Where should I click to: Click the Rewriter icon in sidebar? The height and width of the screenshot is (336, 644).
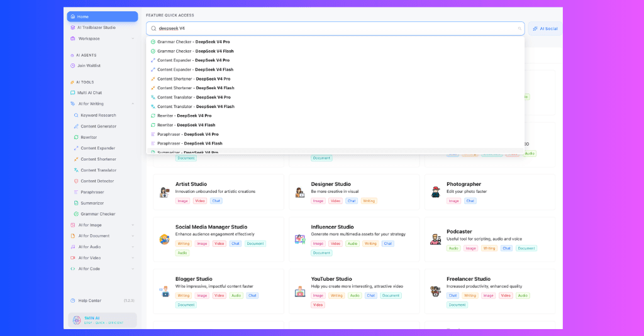click(x=76, y=138)
